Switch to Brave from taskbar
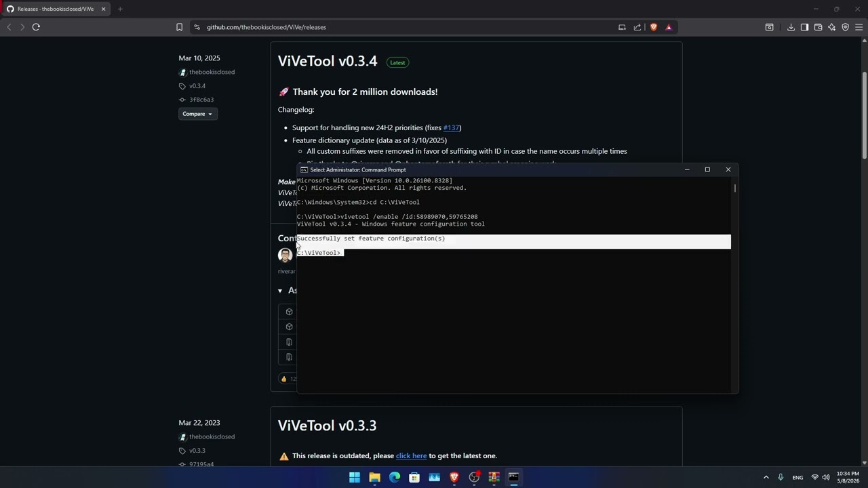Screen dimensions: 868x488 pos(454,477)
